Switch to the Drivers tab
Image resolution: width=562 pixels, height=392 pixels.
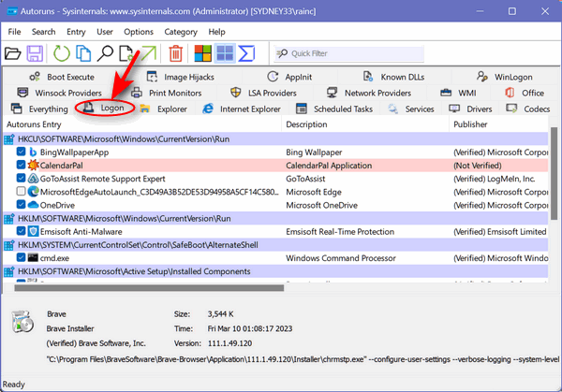coord(470,109)
